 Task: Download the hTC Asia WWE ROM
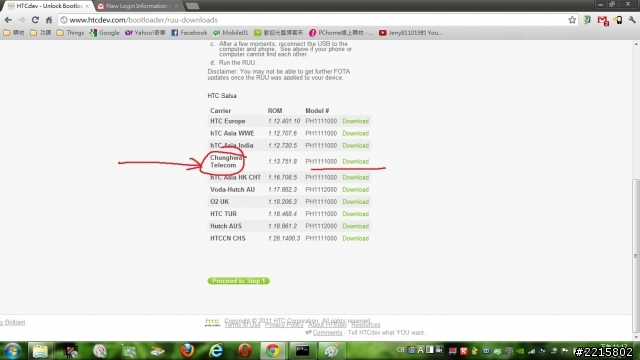click(x=356, y=133)
